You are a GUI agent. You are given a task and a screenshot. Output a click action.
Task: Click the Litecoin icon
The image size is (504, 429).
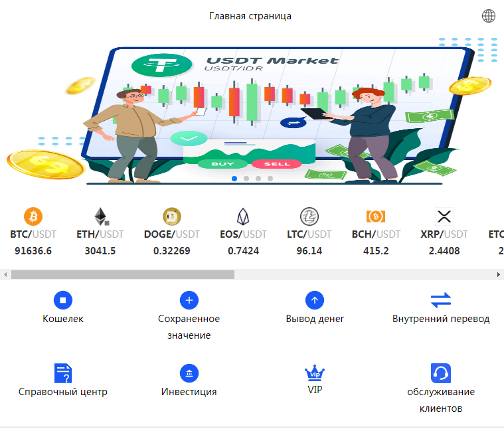pyautogui.click(x=309, y=216)
